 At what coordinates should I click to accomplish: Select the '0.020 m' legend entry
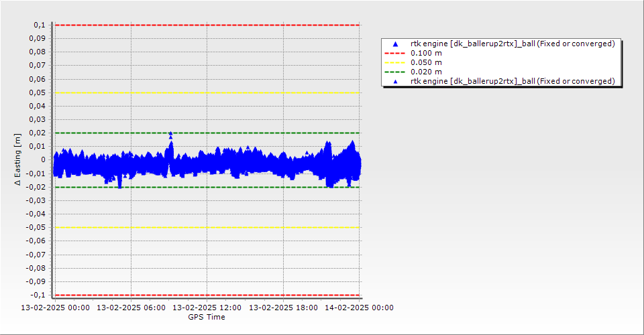click(427, 72)
